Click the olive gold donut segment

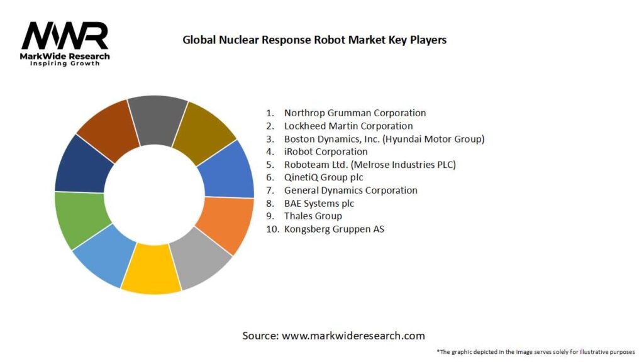[203, 134]
